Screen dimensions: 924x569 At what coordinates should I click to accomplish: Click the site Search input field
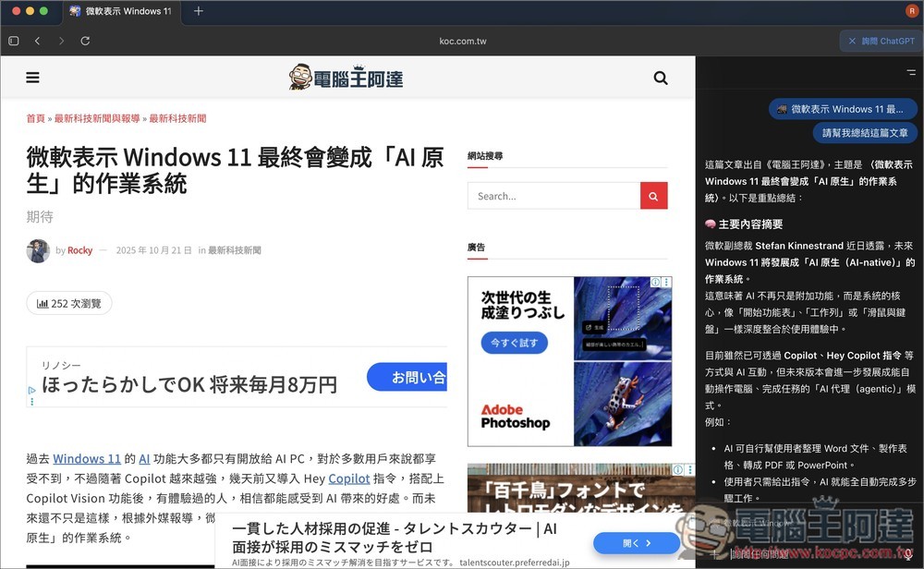click(x=553, y=196)
